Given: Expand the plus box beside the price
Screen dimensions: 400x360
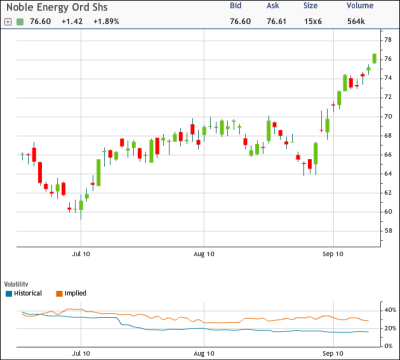Looking at the screenshot, I should point(8,22).
